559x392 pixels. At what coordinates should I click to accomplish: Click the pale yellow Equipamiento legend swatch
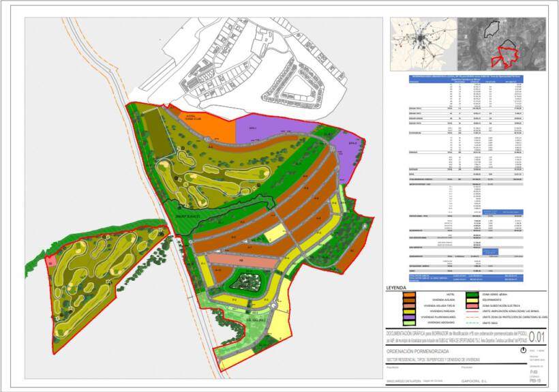(x=473, y=299)
